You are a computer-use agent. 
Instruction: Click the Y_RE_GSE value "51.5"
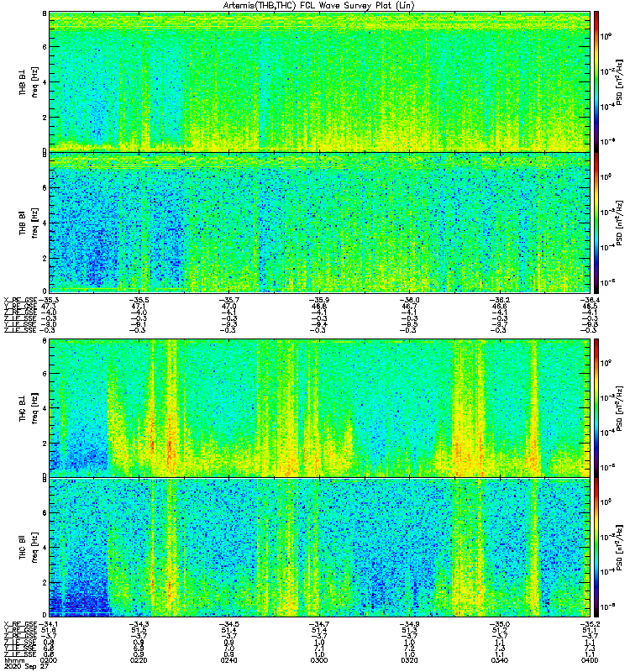tap(139, 631)
